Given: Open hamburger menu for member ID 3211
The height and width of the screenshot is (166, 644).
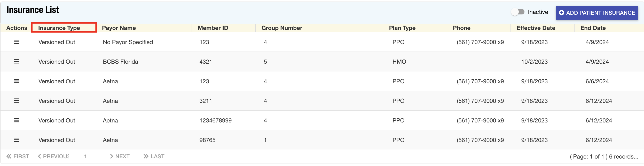Looking at the screenshot, I should click(x=17, y=101).
